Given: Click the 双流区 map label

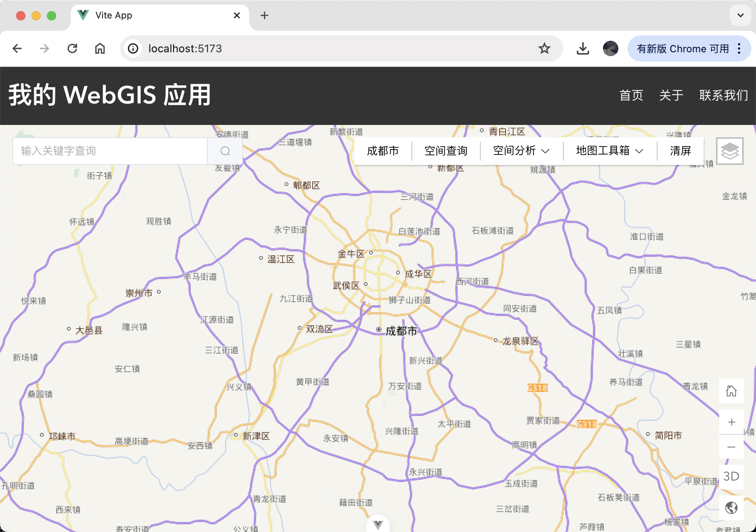Looking at the screenshot, I should coord(319,329).
